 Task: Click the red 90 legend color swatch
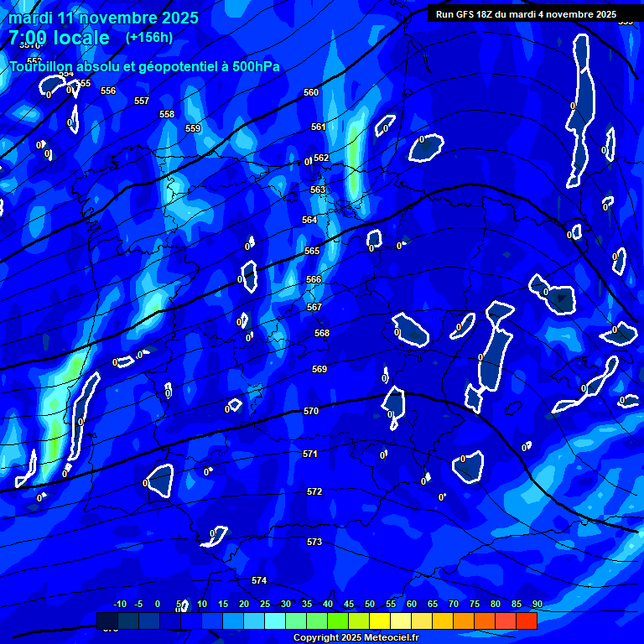[x=527, y=621]
